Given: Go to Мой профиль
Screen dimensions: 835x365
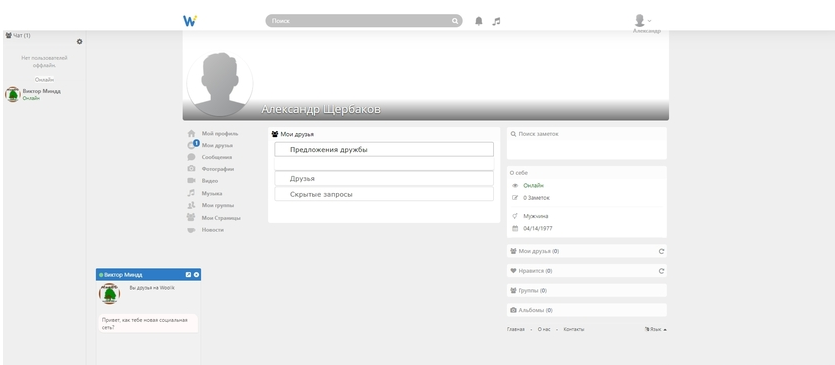Looking at the screenshot, I should (220, 134).
